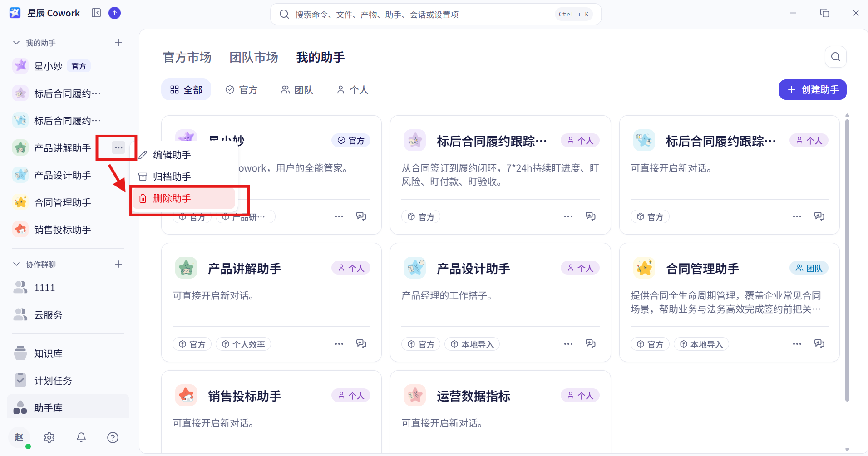
Task: Open more options on 合同管理助手 card
Action: pos(797,344)
